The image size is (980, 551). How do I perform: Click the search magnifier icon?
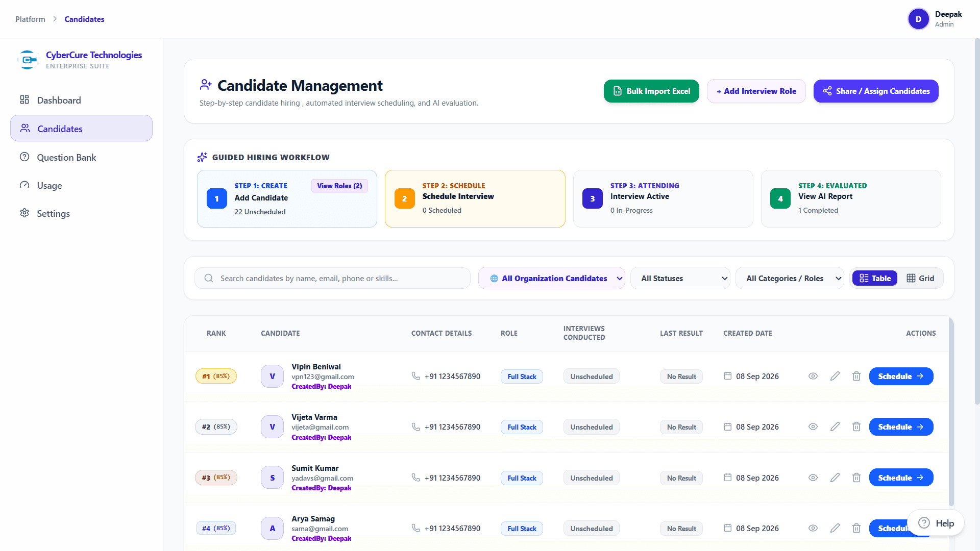[209, 278]
